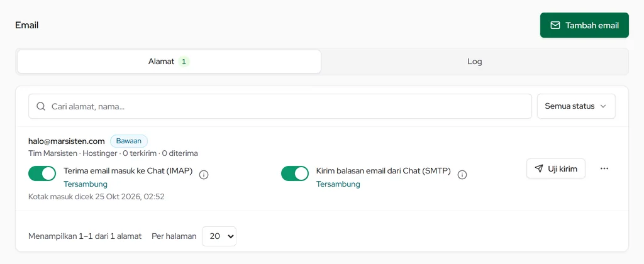Click the Email page heading

pyautogui.click(x=26, y=25)
